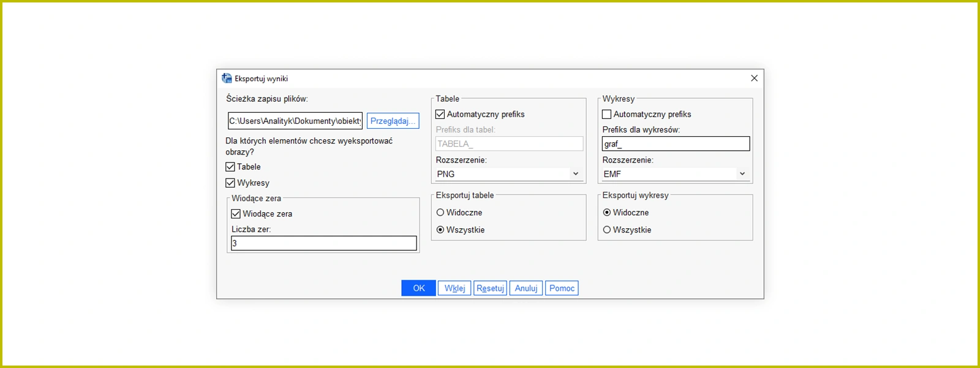This screenshot has height=368, width=980.
Task: Click the file save path field
Action: (295, 121)
